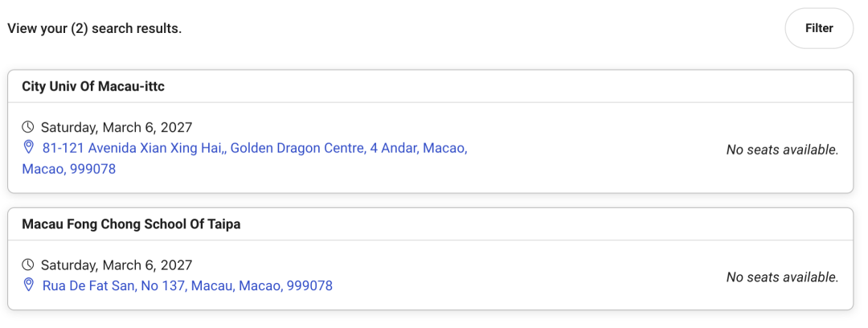Click the View your (2) search results text

[95, 28]
